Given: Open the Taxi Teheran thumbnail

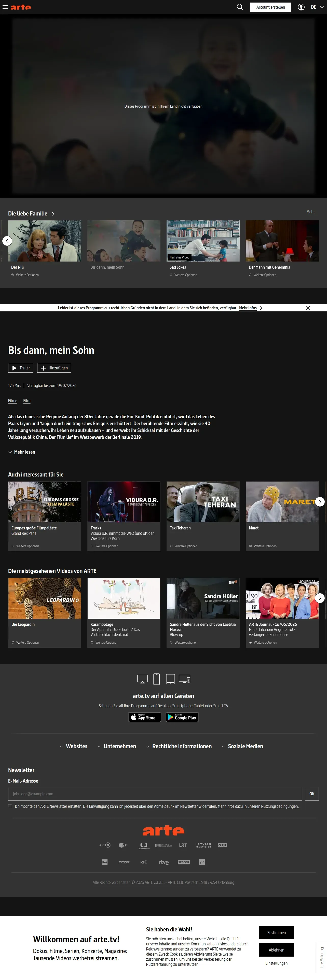Looking at the screenshot, I should [203, 502].
